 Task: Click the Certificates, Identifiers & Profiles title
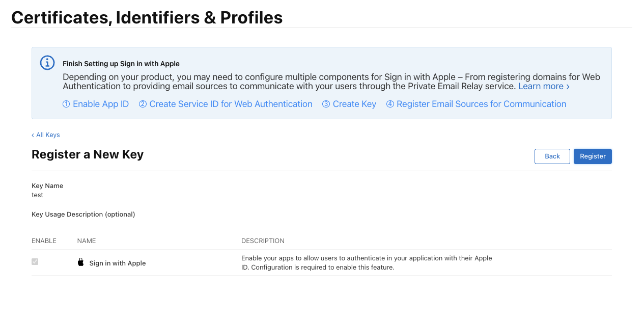pos(147,18)
